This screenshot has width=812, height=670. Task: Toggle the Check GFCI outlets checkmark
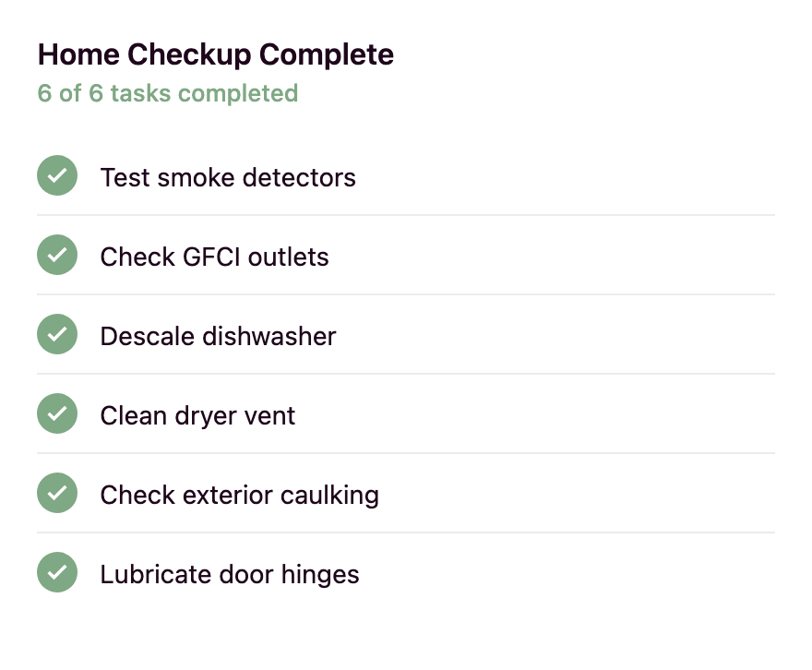pos(57,256)
